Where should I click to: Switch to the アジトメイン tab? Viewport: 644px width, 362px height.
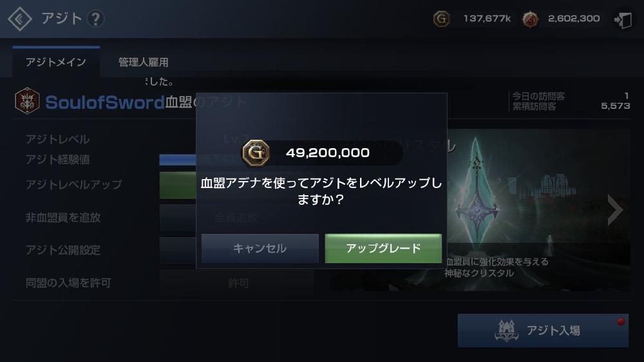pyautogui.click(x=56, y=62)
